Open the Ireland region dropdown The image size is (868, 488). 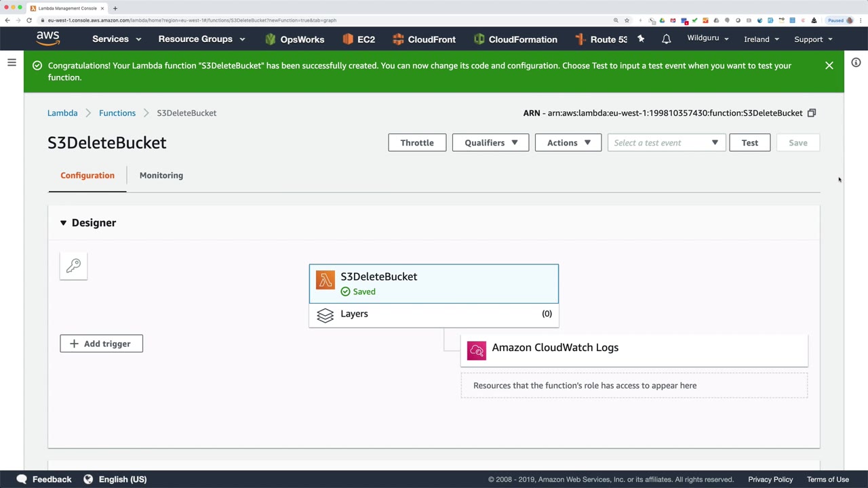point(762,39)
